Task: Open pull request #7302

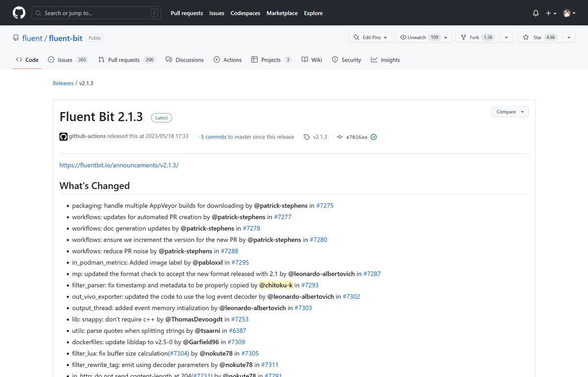Action: (351, 296)
